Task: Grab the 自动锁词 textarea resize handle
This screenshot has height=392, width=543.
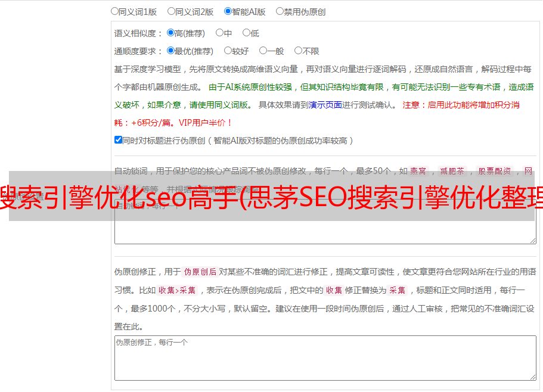Action: 533,241
